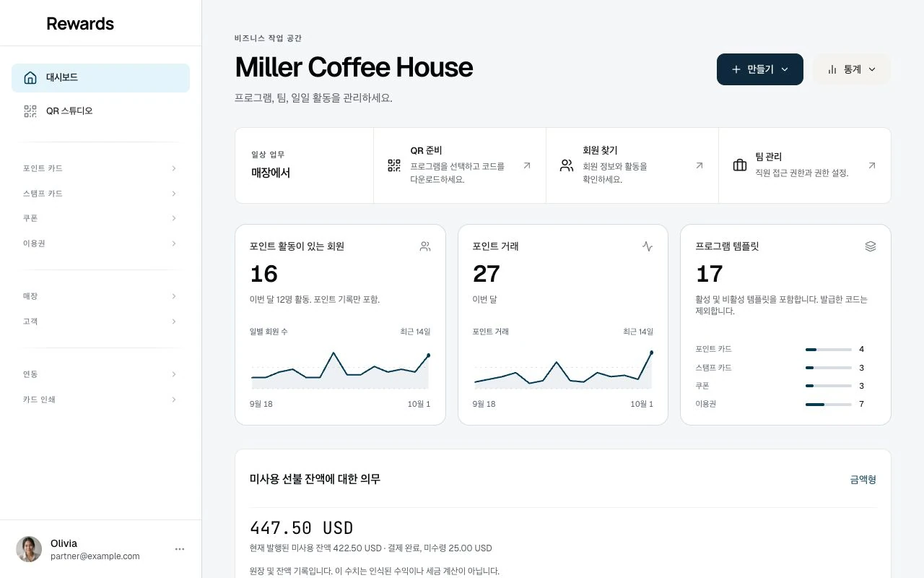
Task: Click the Rewards logo text
Action: [x=80, y=24]
